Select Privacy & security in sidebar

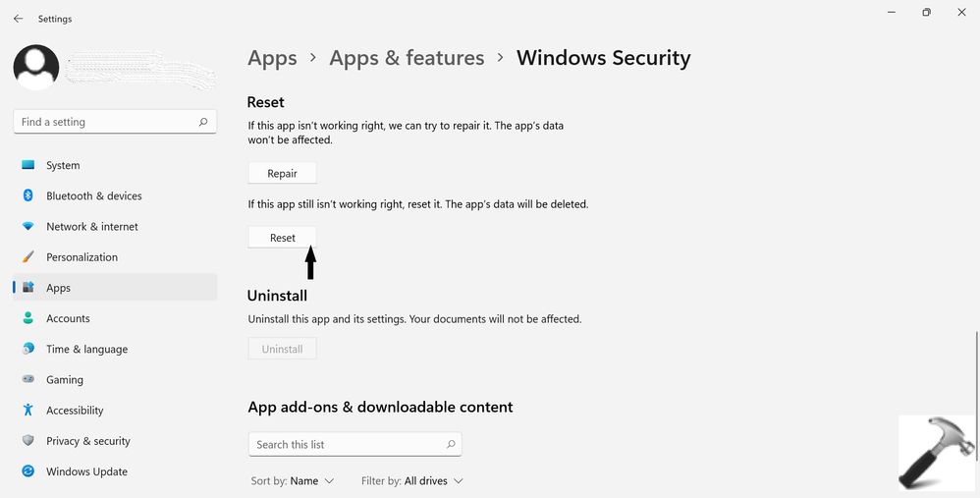point(115,440)
